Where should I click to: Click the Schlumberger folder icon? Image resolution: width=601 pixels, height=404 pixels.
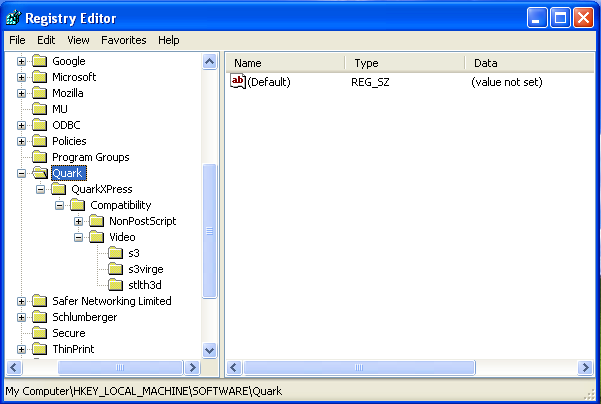click(x=39, y=317)
